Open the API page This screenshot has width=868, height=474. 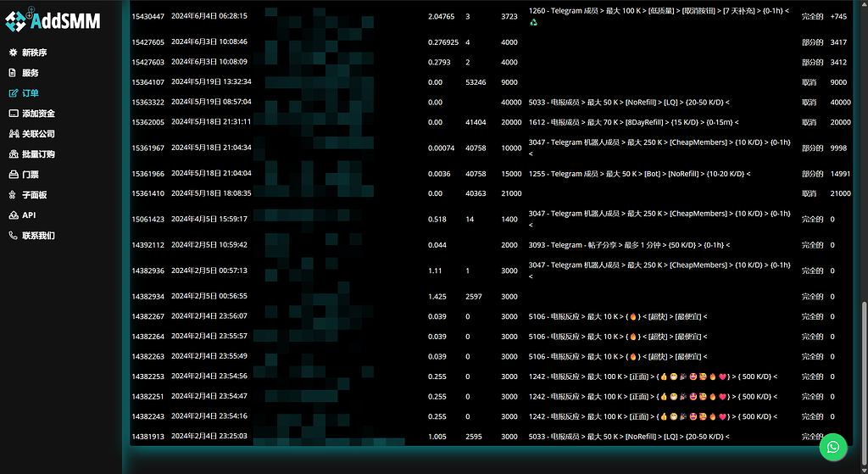[x=29, y=215]
